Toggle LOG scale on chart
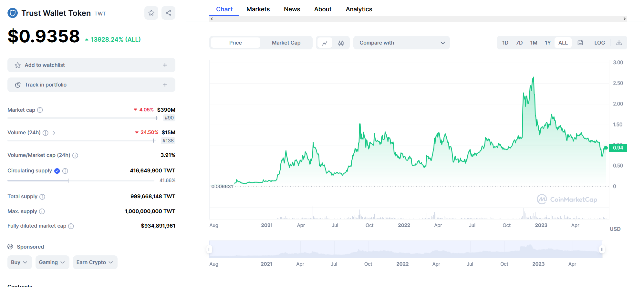Image resolution: width=644 pixels, height=287 pixels. [x=599, y=43]
